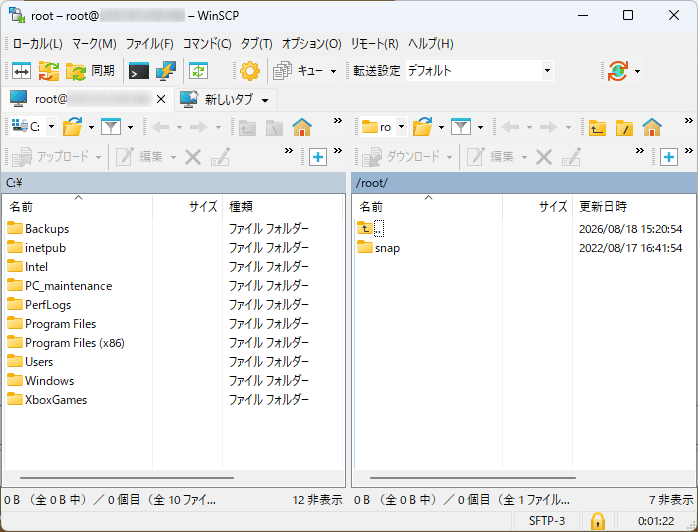Sort local panel by 名前 column header
Viewport: 698px width, 532px height.
click(78, 207)
